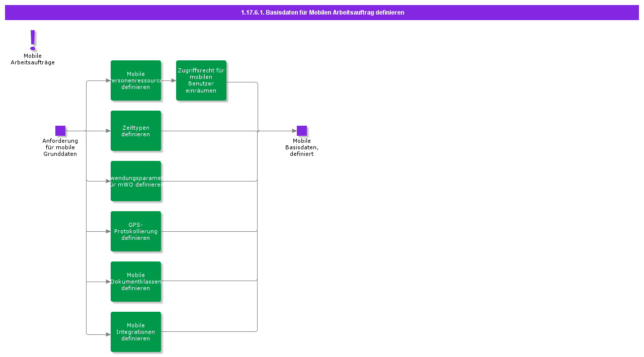Open the 'Zeittypen definieren' process box

coord(136,131)
